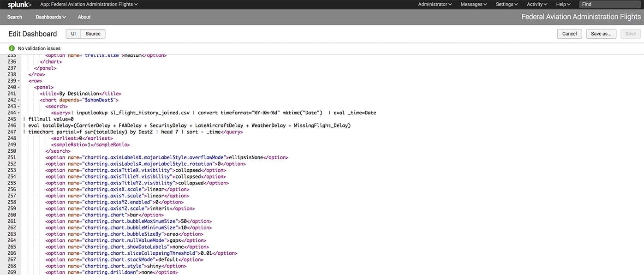Click the axisTitleX.visibility option line
The image size is (644, 275).
[136, 170]
